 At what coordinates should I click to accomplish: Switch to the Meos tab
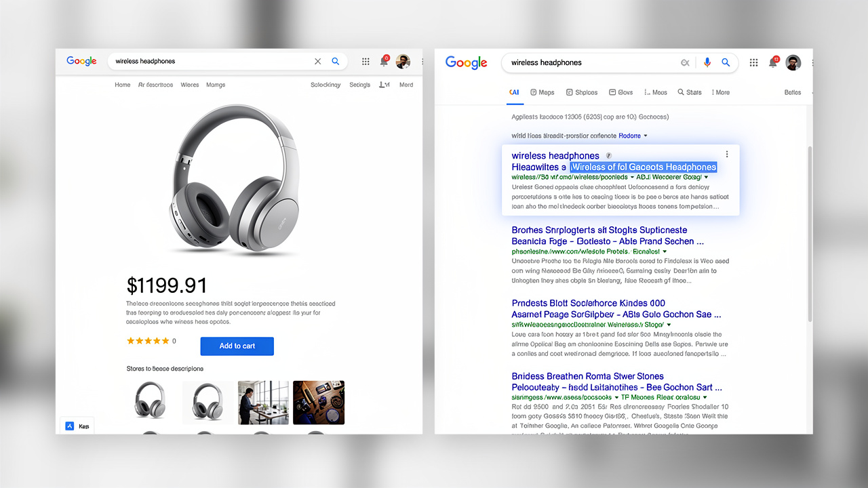[656, 92]
